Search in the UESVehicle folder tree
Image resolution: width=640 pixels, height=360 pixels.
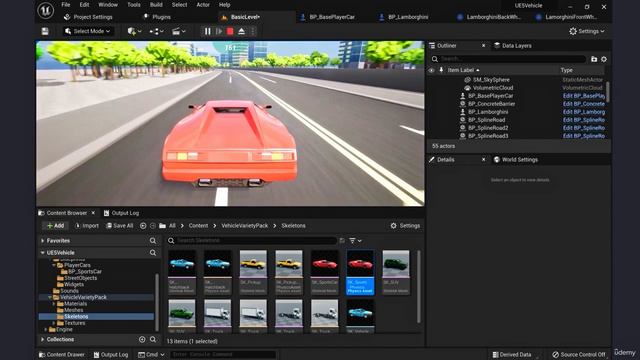(x=153, y=253)
